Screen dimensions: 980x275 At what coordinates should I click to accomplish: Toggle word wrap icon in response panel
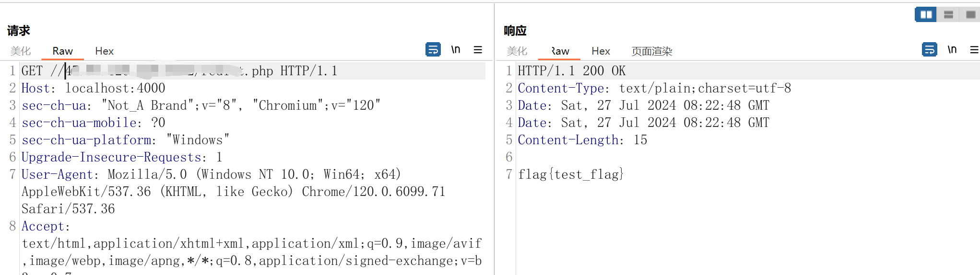930,49
